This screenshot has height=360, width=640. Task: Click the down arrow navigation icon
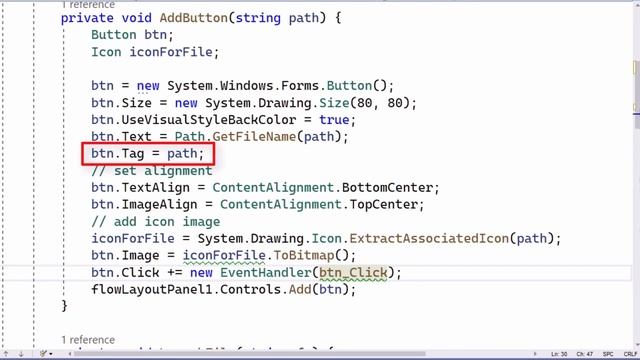click(21, 354)
